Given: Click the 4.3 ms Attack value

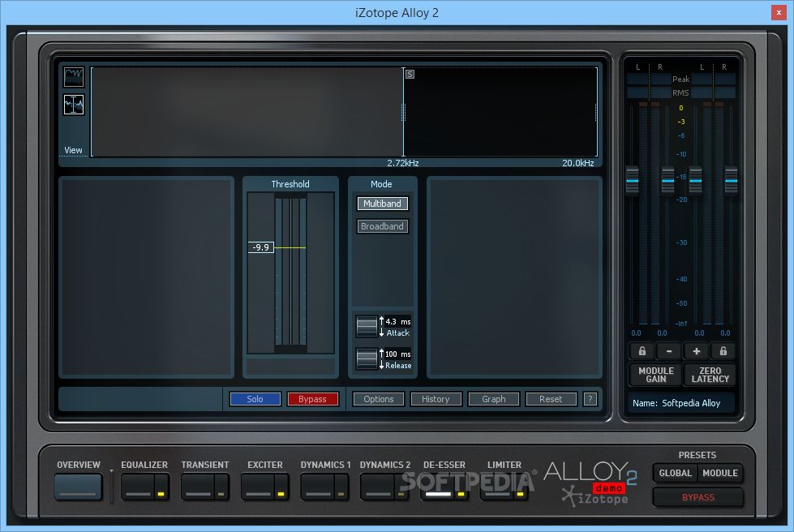Looking at the screenshot, I should (398, 321).
